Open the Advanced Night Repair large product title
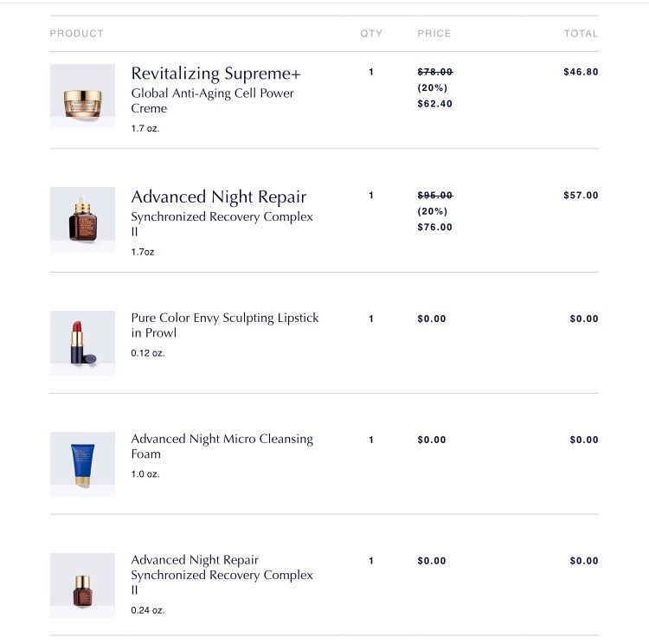 point(218,197)
